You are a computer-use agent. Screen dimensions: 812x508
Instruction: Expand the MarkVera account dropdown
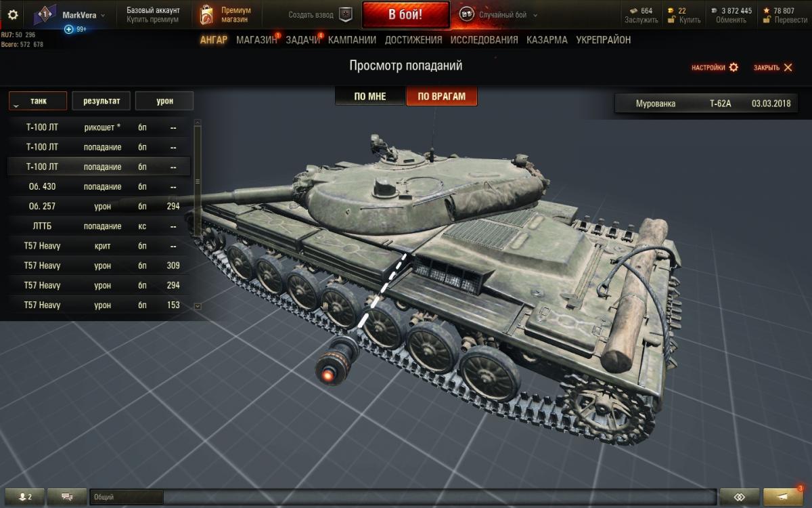point(103,15)
